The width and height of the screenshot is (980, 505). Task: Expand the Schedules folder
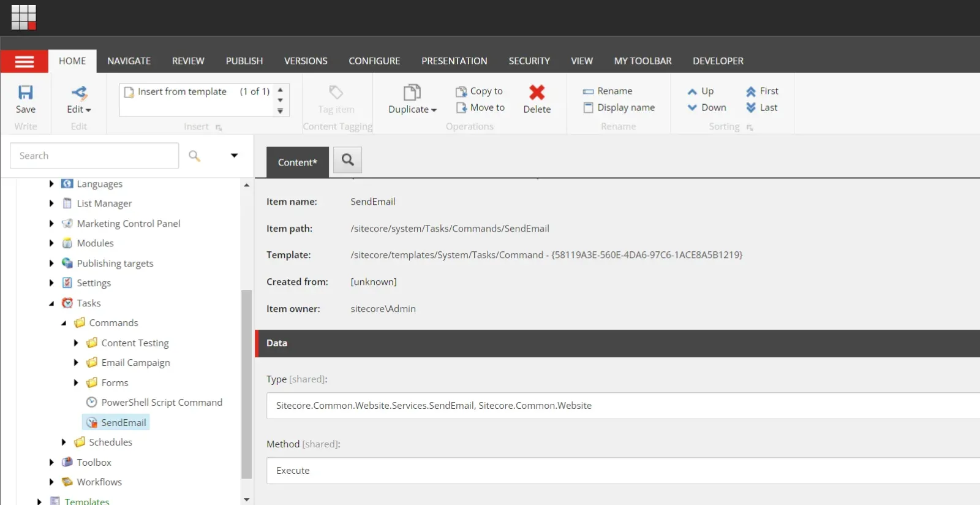[64, 442]
